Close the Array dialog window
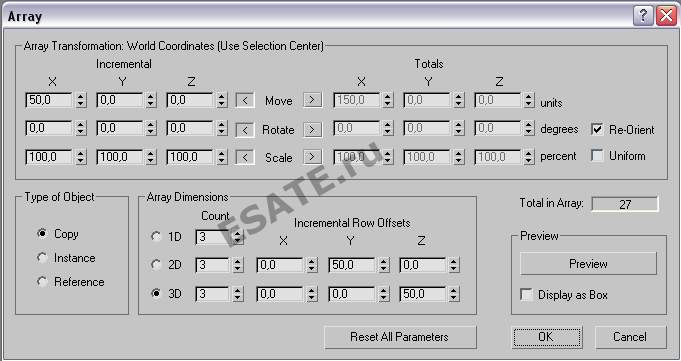 click(666, 16)
